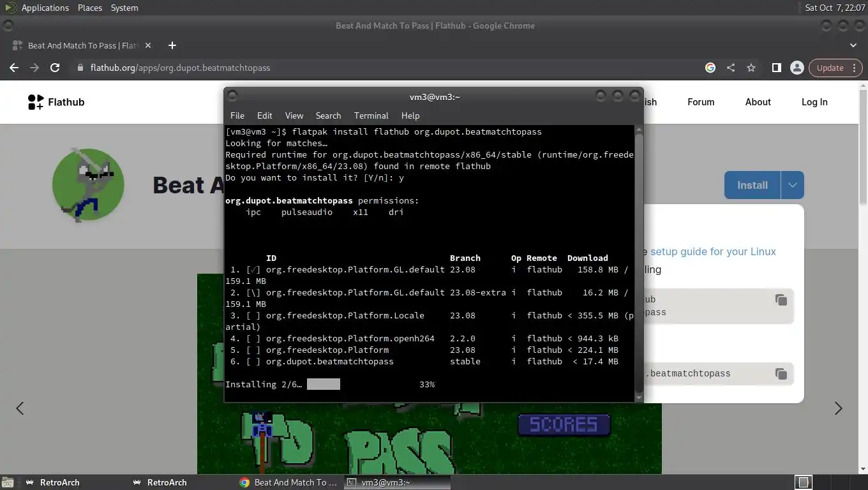Open the Places menu
The width and height of the screenshot is (868, 490).
[90, 8]
